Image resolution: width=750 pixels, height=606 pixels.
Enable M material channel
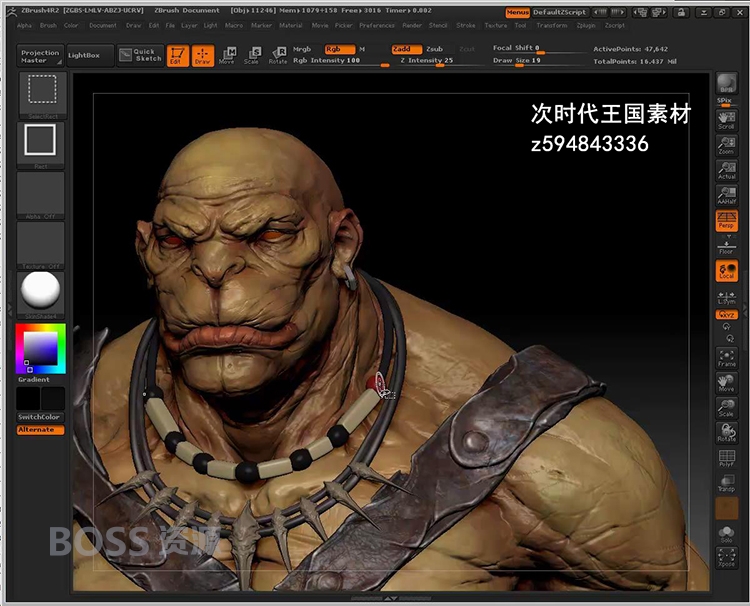362,49
